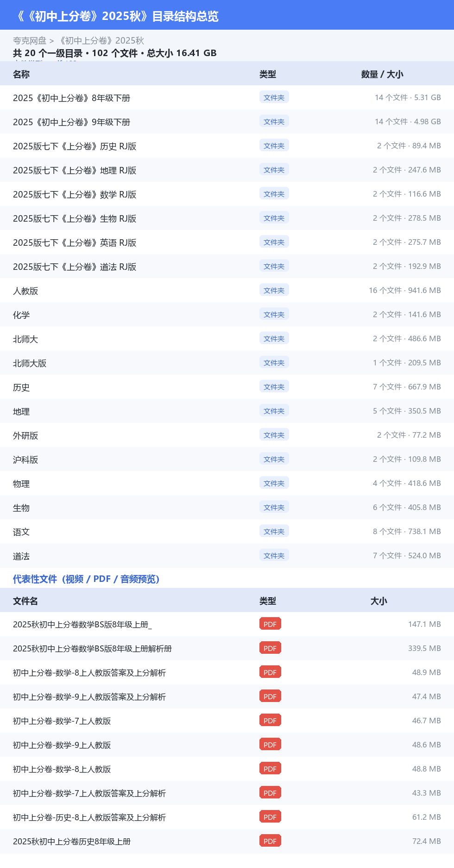This screenshot has width=454, height=868.
Task: Open file 初中上分卷-数学-8上人教版
Action: pos(62,769)
